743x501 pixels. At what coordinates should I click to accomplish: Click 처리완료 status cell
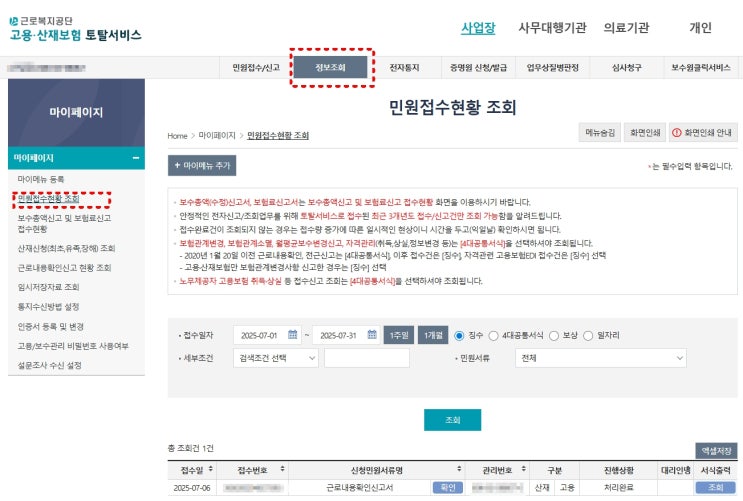[619, 487]
